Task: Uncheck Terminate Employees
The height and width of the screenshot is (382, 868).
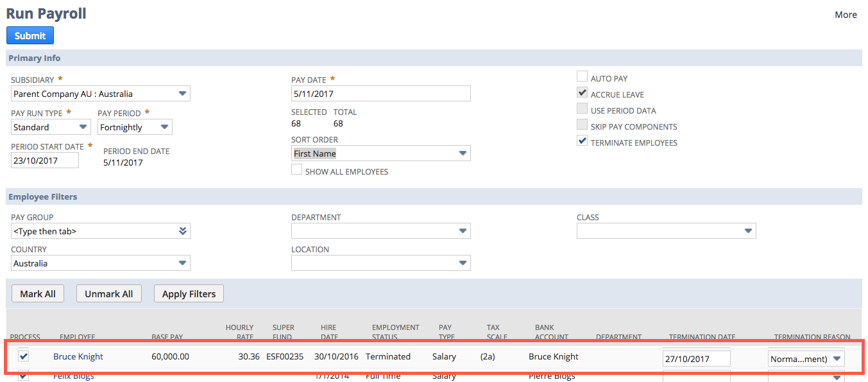Action: (582, 140)
